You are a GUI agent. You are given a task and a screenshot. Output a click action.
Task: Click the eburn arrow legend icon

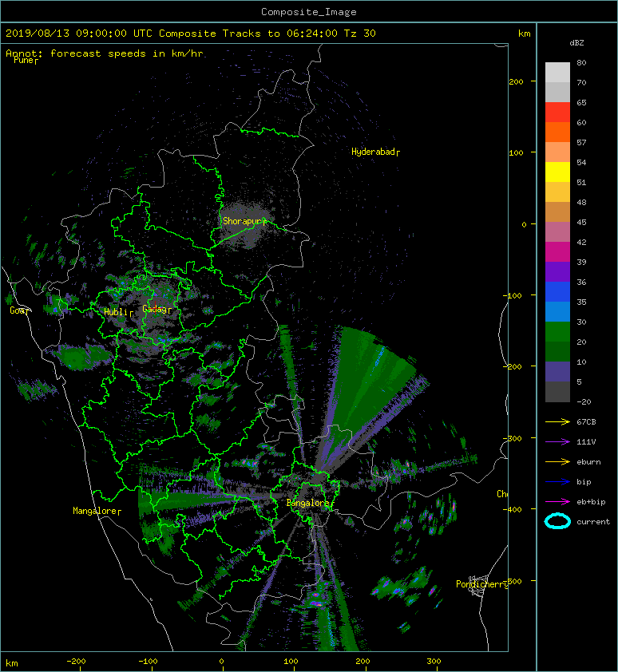[x=557, y=461]
